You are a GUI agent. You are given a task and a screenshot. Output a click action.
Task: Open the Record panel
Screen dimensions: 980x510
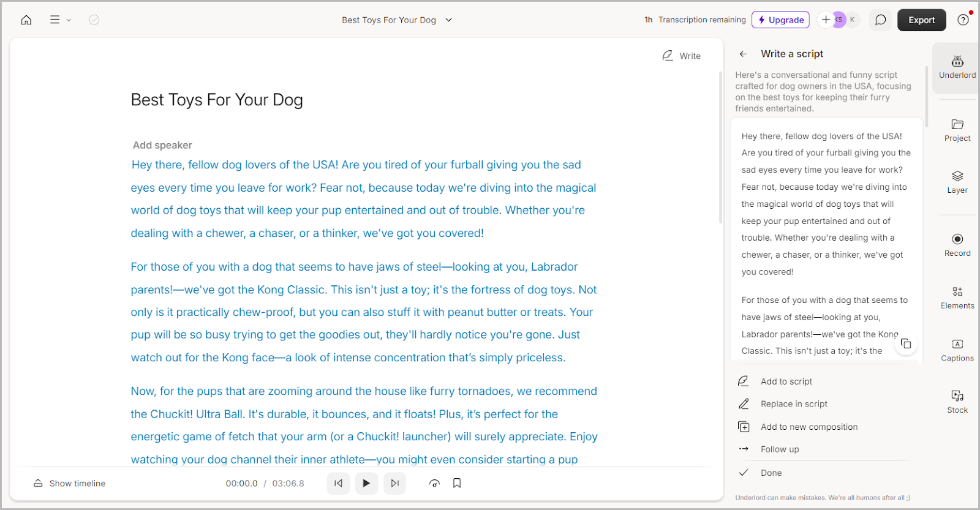coord(957,245)
